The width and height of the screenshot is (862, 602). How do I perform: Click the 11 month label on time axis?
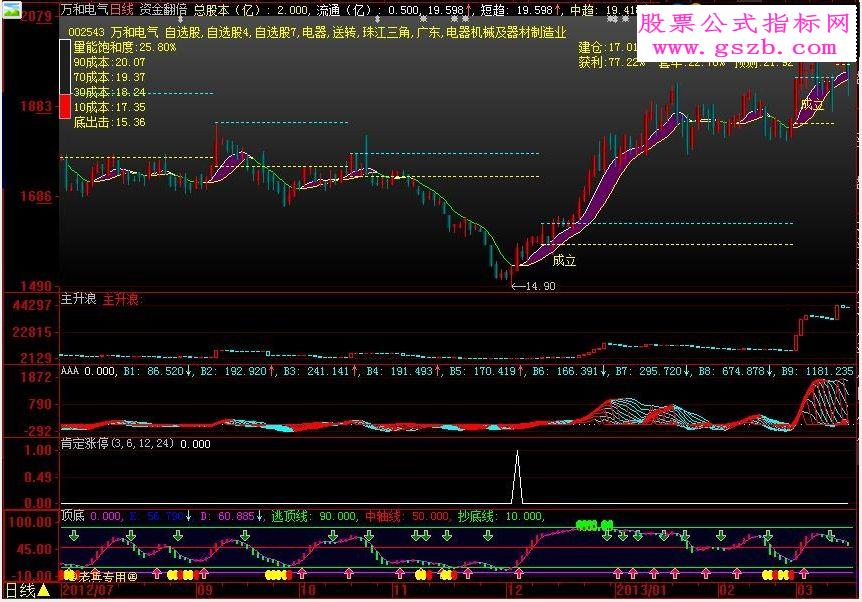[401, 590]
